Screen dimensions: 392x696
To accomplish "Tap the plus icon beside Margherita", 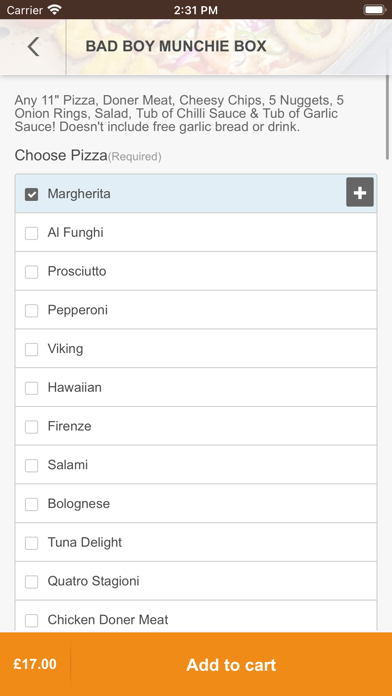I will point(360,193).
